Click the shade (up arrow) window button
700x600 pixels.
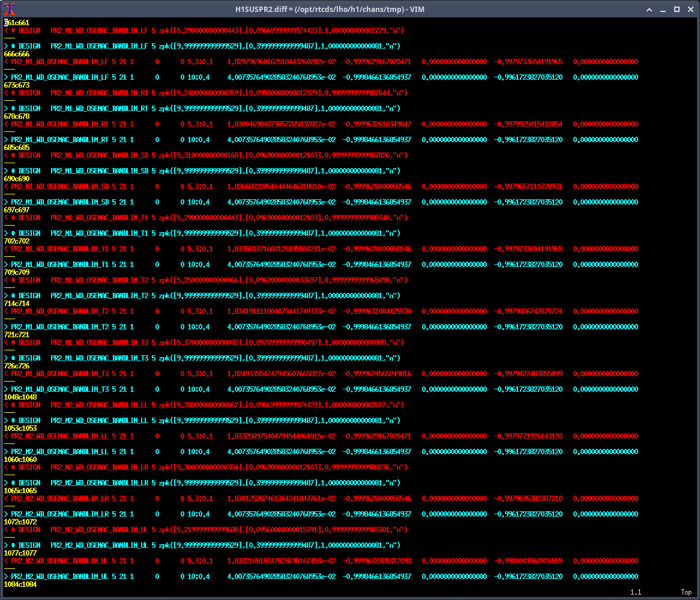tap(649, 10)
